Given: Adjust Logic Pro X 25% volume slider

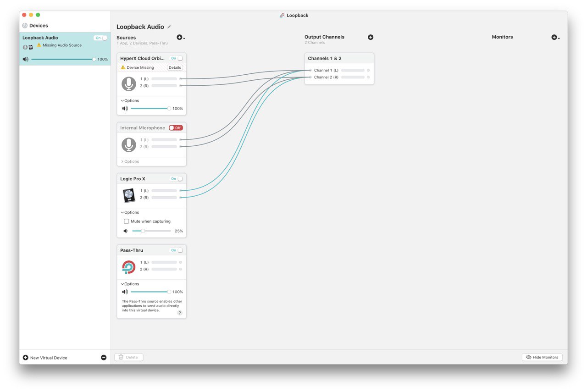Looking at the screenshot, I should tap(151, 231).
